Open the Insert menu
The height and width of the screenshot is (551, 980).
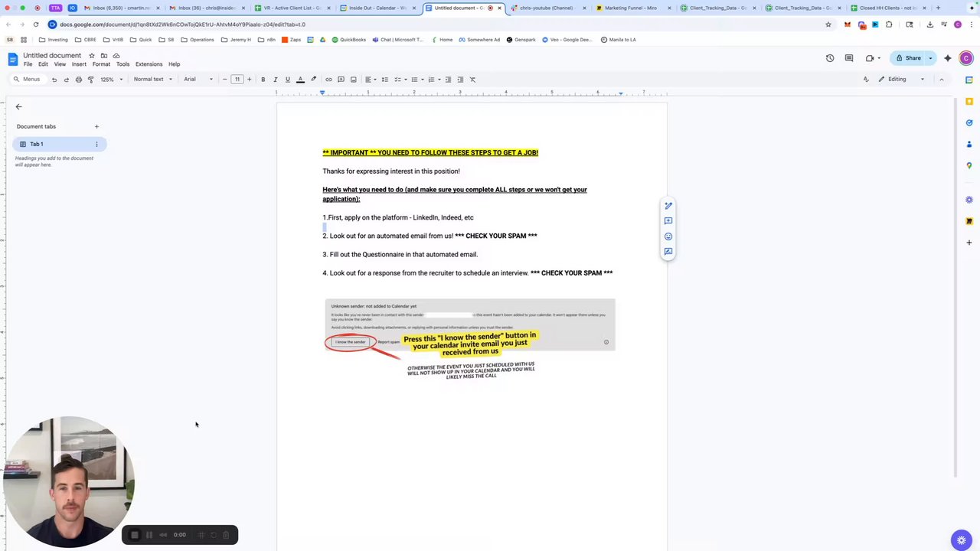click(x=79, y=64)
